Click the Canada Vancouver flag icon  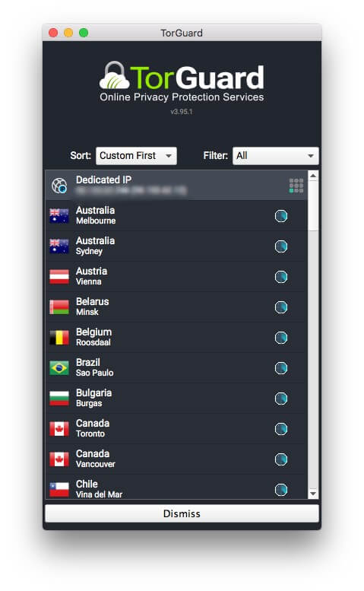click(x=59, y=459)
